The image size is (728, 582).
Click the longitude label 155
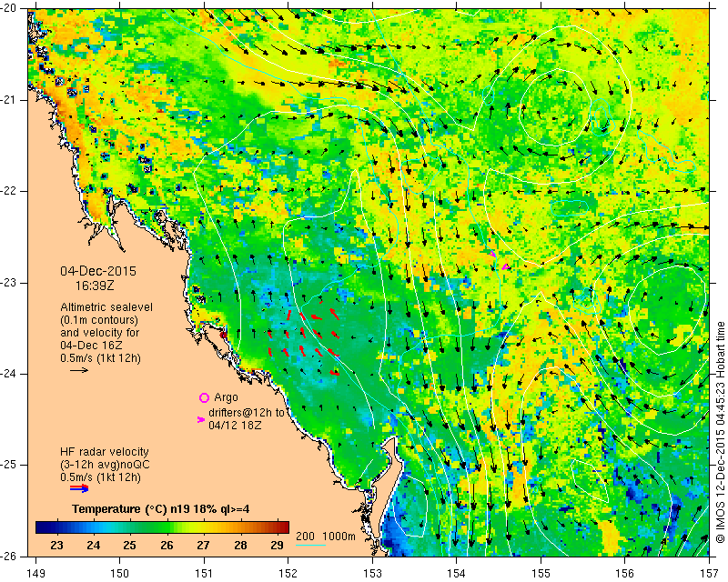541,574
